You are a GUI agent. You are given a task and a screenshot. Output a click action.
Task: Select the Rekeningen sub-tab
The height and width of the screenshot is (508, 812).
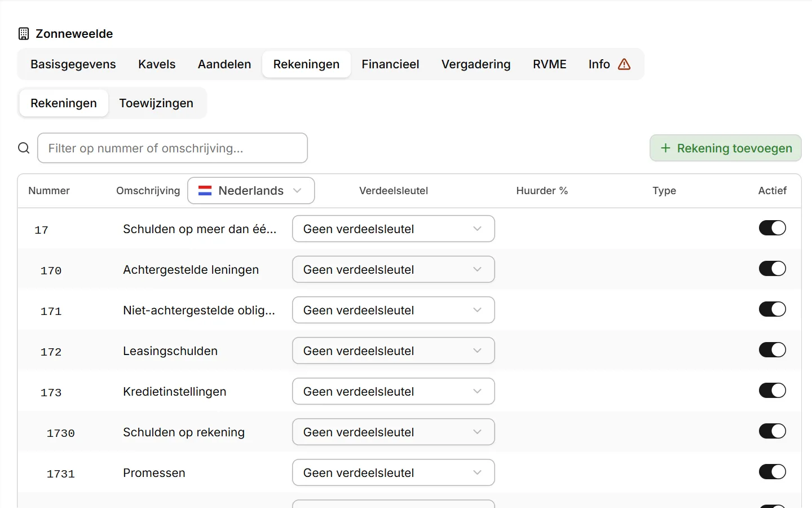64,103
